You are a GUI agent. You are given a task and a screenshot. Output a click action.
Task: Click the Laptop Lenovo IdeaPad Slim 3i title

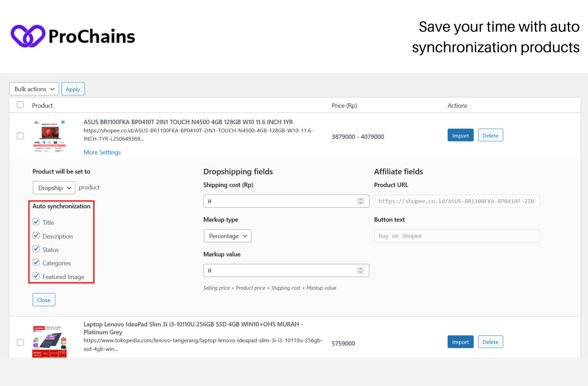click(x=193, y=328)
